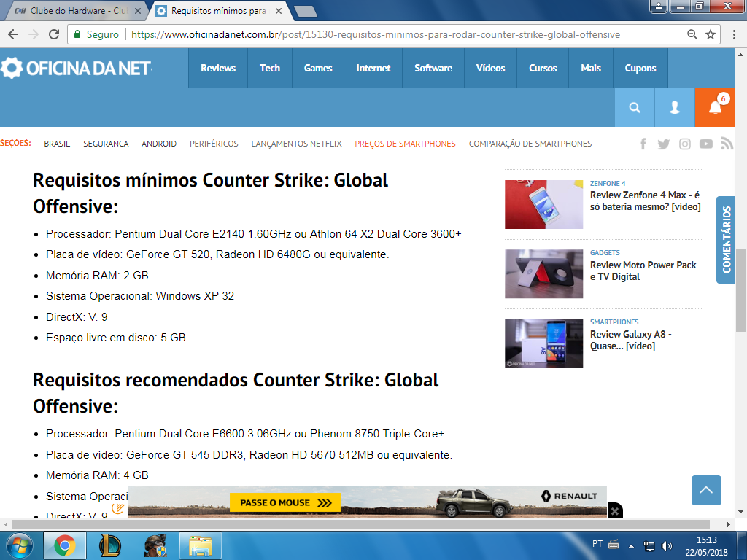Open the Vídeos menu
Image resolution: width=747 pixels, height=560 pixels.
490,68
